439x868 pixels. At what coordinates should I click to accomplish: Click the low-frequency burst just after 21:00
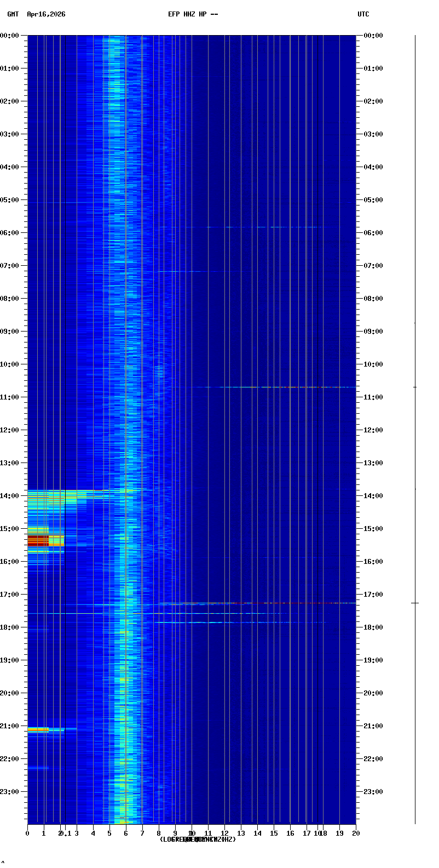[x=38, y=729]
